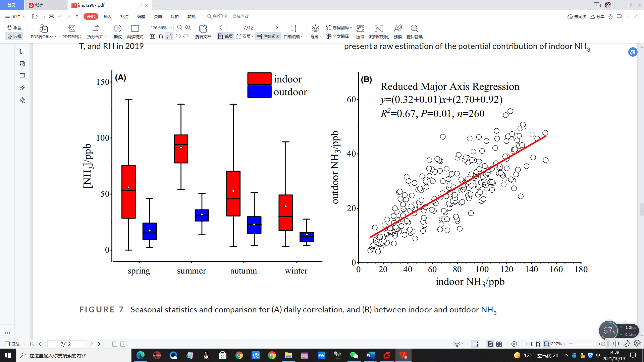Screen dimensions: 644x362
Task: Toggle 单页 single page view
Action: tap(225, 37)
